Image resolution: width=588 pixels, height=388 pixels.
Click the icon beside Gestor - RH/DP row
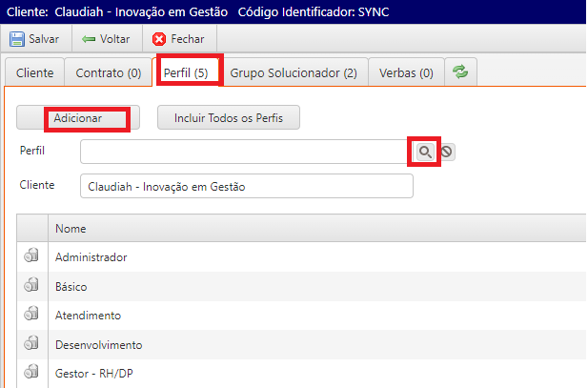click(31, 372)
